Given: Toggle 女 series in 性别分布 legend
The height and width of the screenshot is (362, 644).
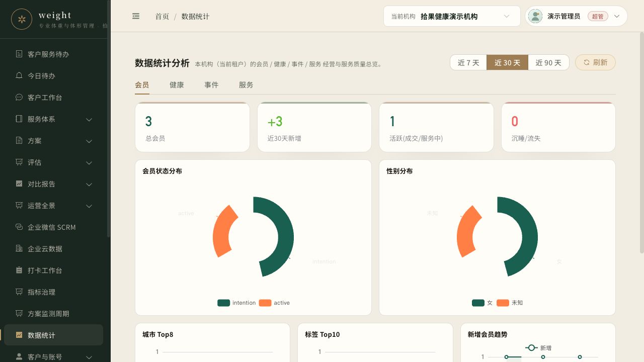Looking at the screenshot, I should (x=482, y=303).
